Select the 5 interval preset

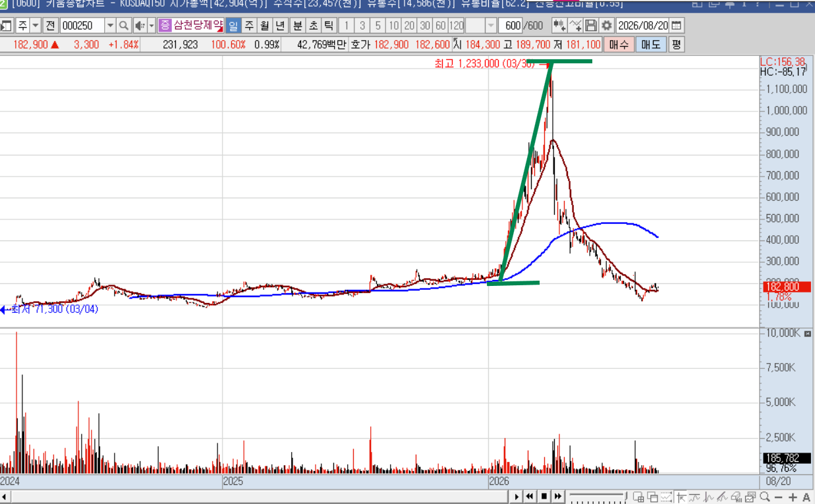pos(378,26)
